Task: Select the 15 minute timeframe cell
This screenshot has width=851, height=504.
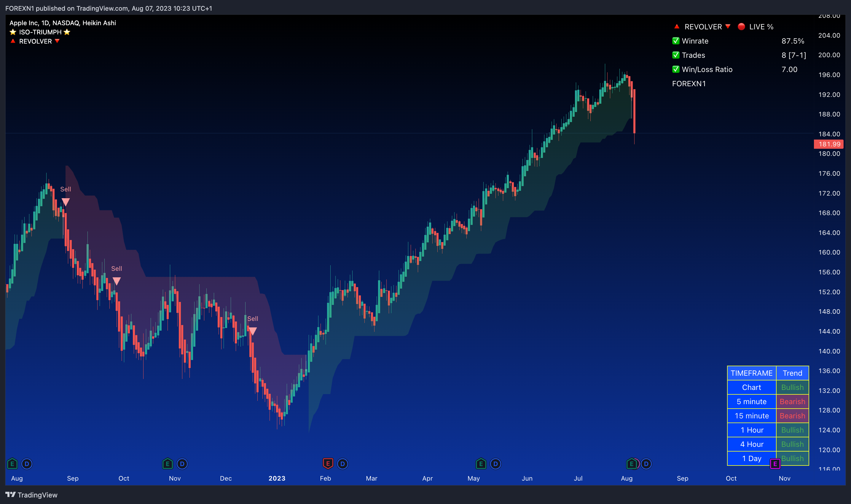Action: point(751,416)
